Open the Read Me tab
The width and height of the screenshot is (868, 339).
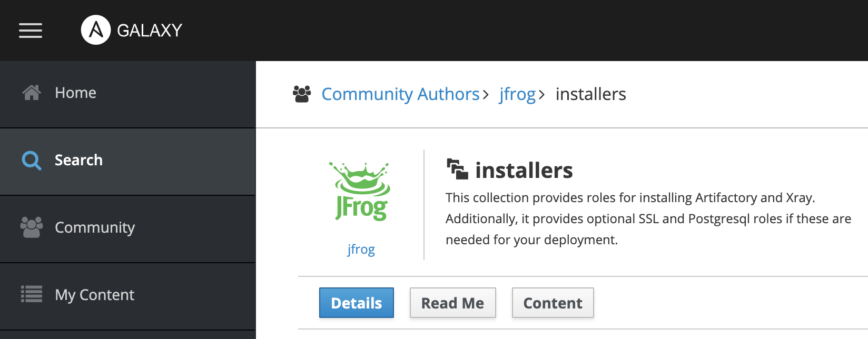pos(452,303)
